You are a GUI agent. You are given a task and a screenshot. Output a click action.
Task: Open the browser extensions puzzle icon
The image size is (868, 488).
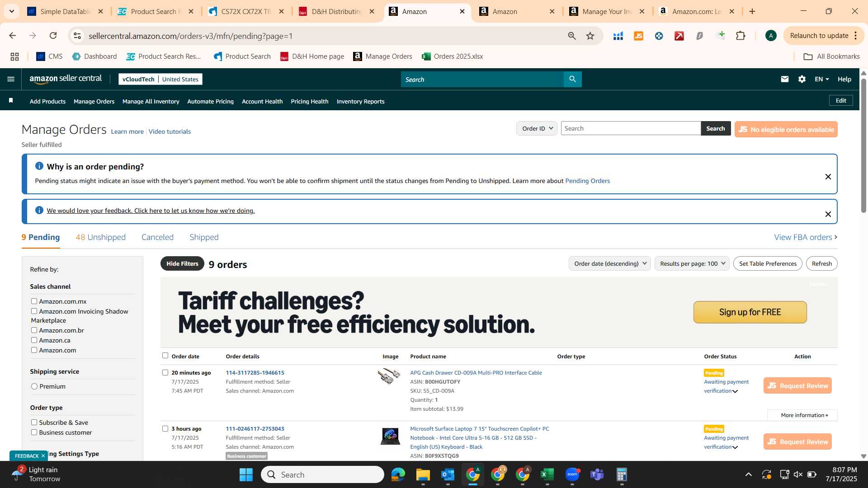741,36
